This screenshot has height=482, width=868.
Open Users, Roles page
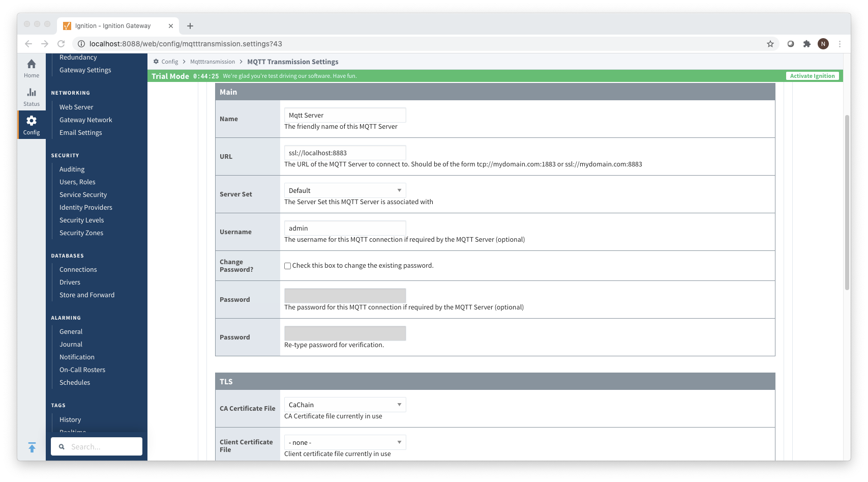point(77,182)
